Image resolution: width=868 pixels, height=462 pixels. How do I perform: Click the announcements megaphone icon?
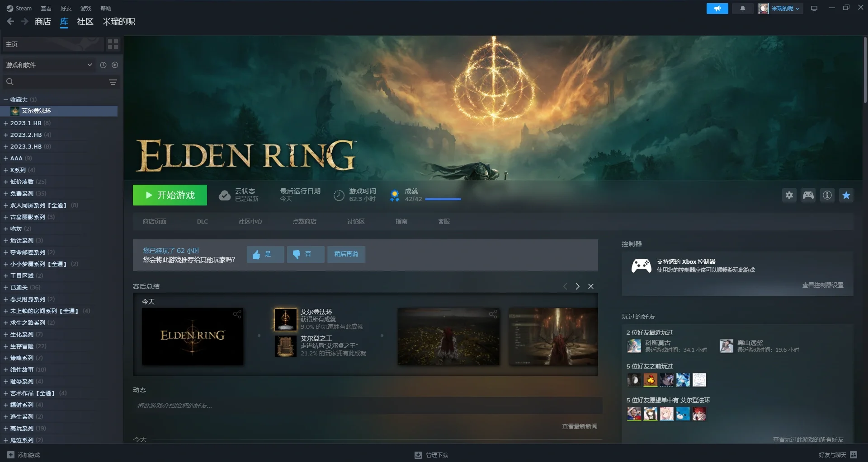(717, 9)
